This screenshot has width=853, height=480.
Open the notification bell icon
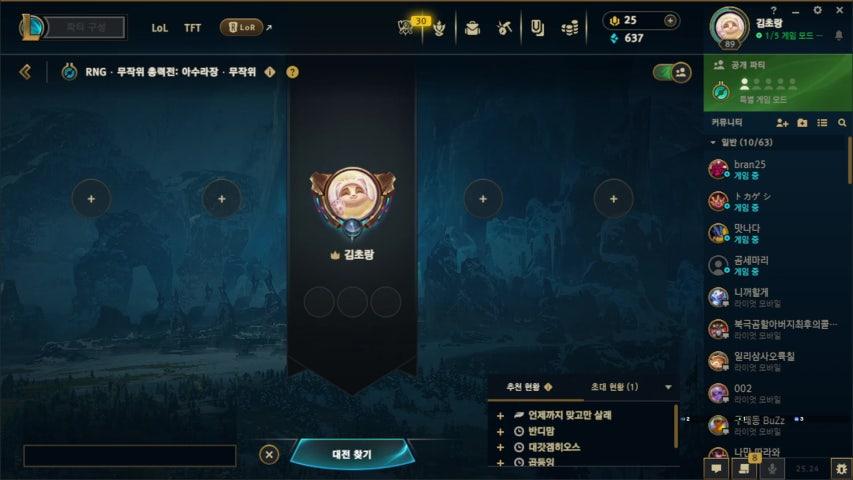click(839, 35)
